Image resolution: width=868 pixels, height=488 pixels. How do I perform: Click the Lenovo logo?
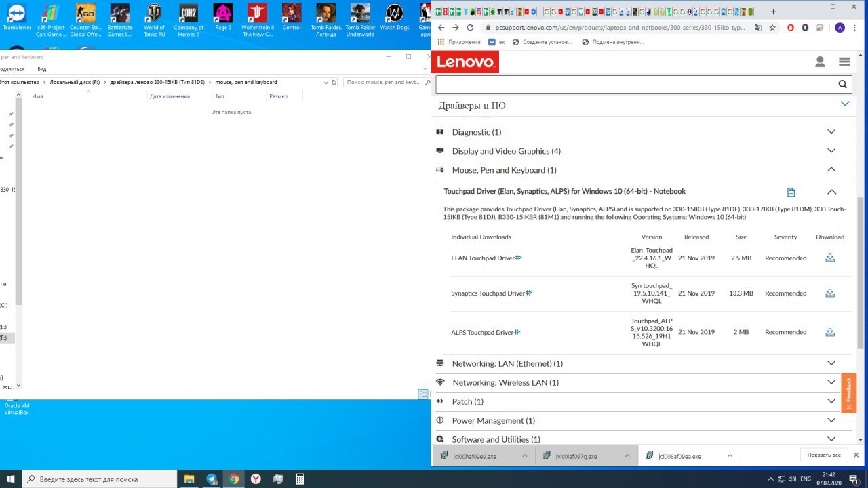tap(465, 62)
